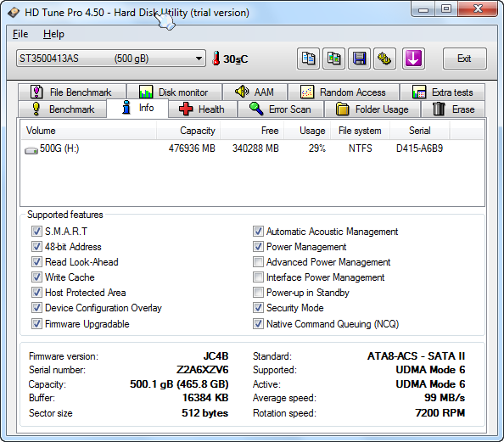Open the File Benchmark tab
504x442 pixels.
(72, 92)
